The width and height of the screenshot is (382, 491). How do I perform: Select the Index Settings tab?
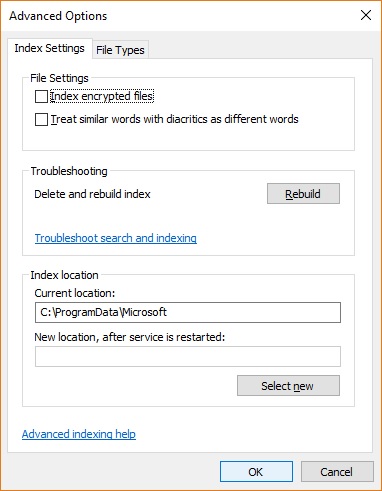pyautogui.click(x=49, y=48)
